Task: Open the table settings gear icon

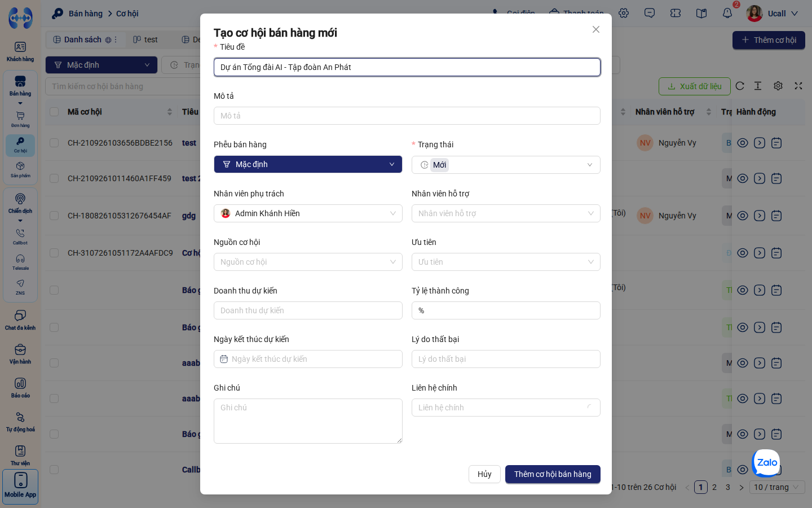Action: pyautogui.click(x=778, y=86)
